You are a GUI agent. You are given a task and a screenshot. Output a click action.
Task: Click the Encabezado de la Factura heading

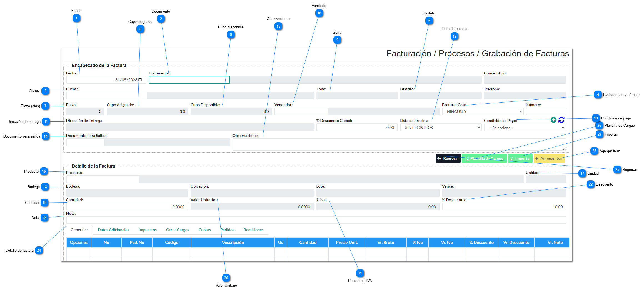click(99, 65)
